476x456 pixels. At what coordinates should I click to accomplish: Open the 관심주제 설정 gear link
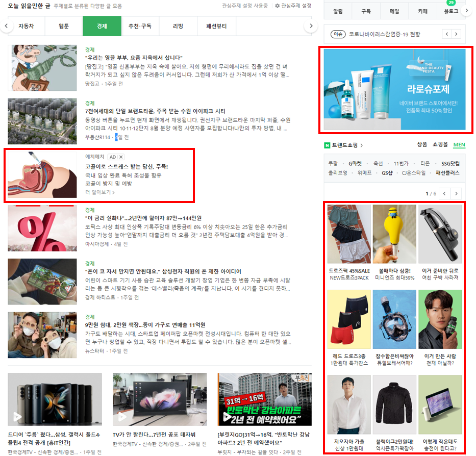(293, 6)
